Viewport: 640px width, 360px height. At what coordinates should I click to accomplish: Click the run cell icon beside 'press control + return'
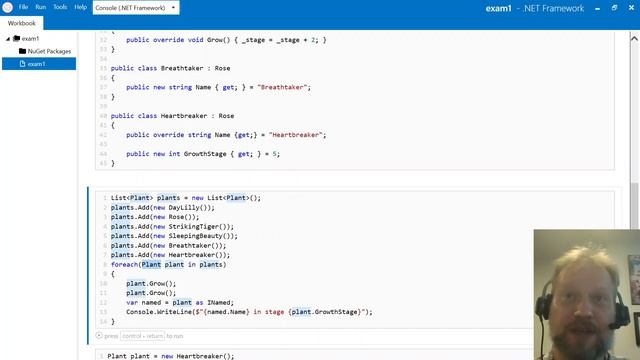99,336
